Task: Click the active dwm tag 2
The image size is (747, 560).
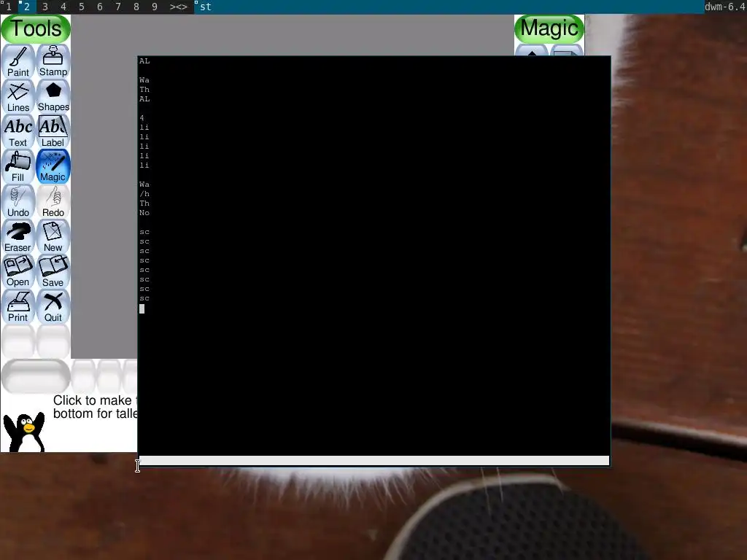Action: coord(27,7)
